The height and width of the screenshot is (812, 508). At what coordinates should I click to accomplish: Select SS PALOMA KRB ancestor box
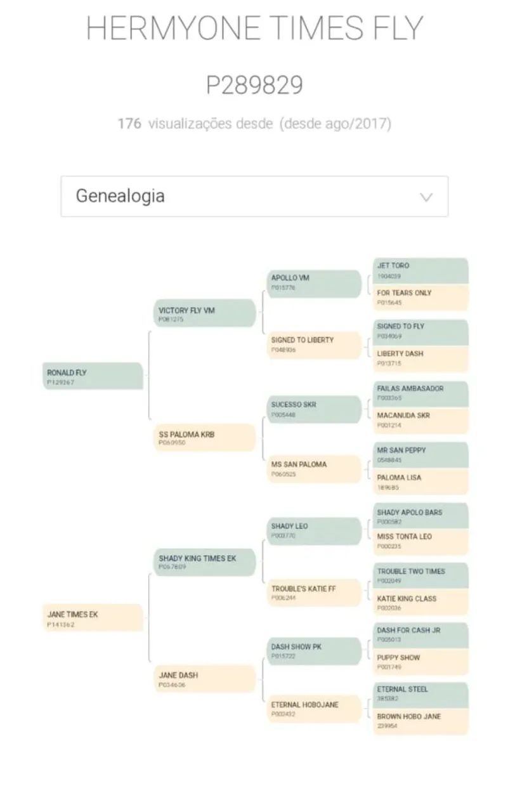click(x=205, y=438)
